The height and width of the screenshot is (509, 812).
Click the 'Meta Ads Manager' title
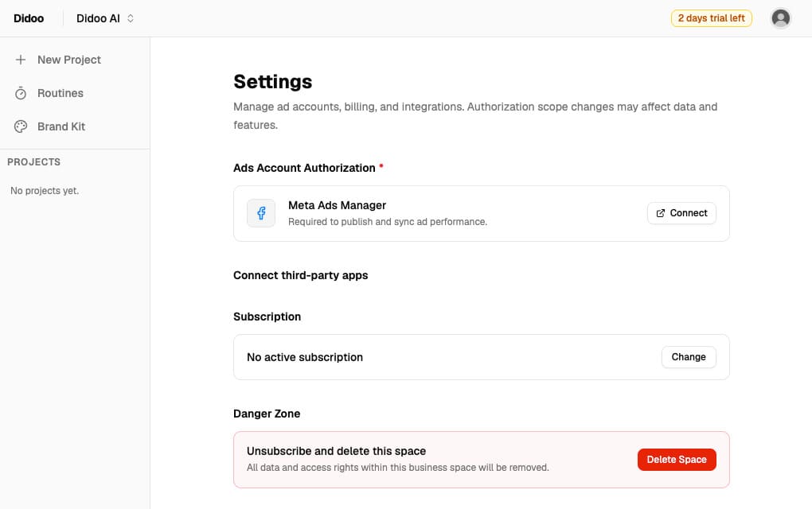[x=337, y=205]
